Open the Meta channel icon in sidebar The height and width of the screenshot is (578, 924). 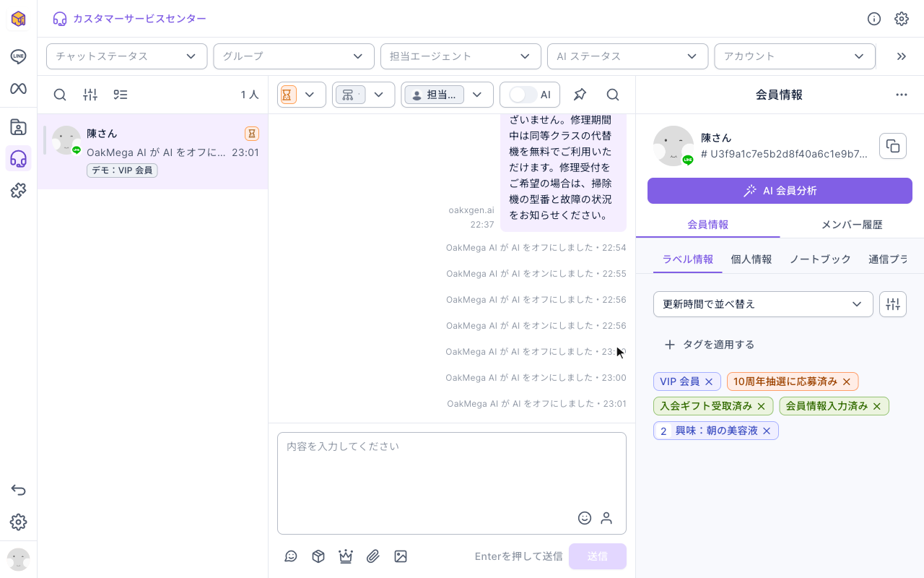point(18,89)
